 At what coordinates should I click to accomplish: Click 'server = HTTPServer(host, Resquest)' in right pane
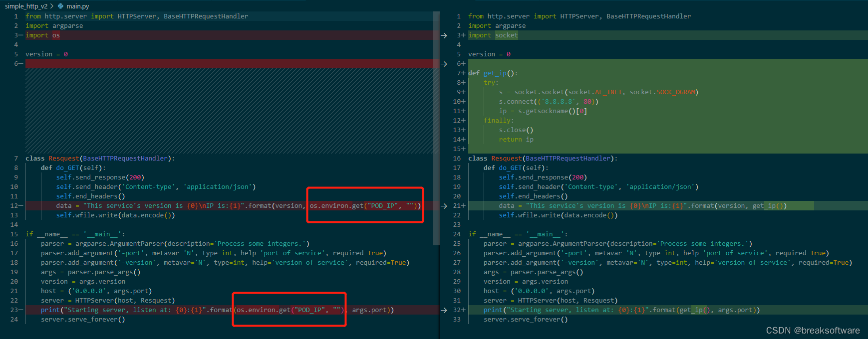tap(551, 301)
